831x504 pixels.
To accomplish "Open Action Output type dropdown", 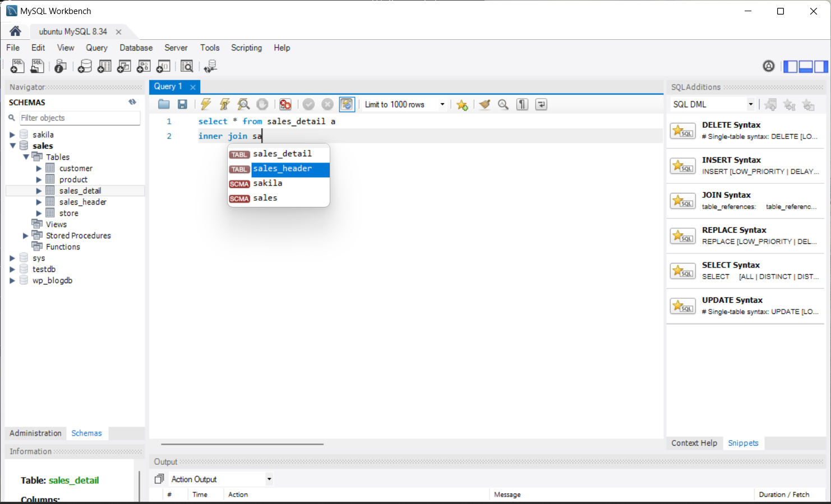I will pos(221,479).
